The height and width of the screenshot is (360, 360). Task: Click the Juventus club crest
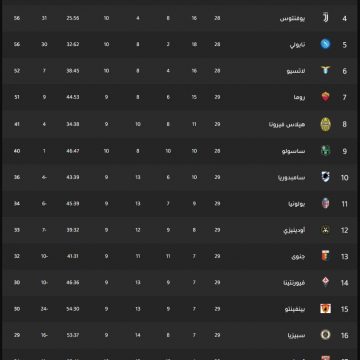[x=326, y=18]
